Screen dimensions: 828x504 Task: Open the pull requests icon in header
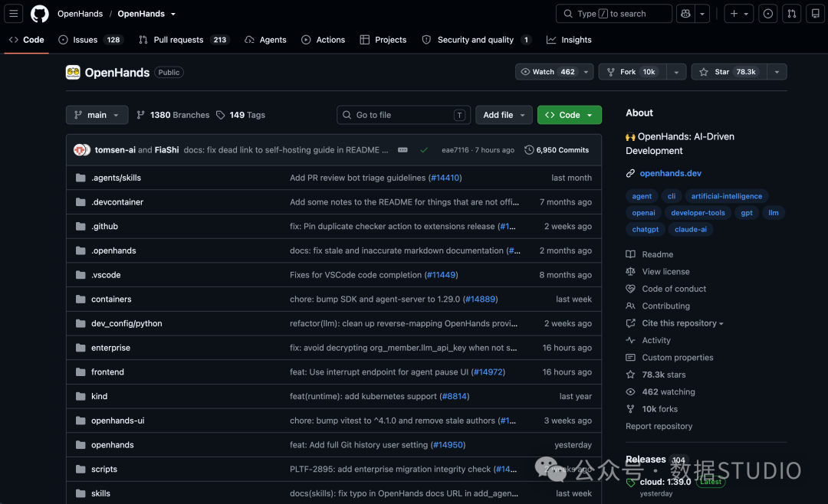(791, 14)
